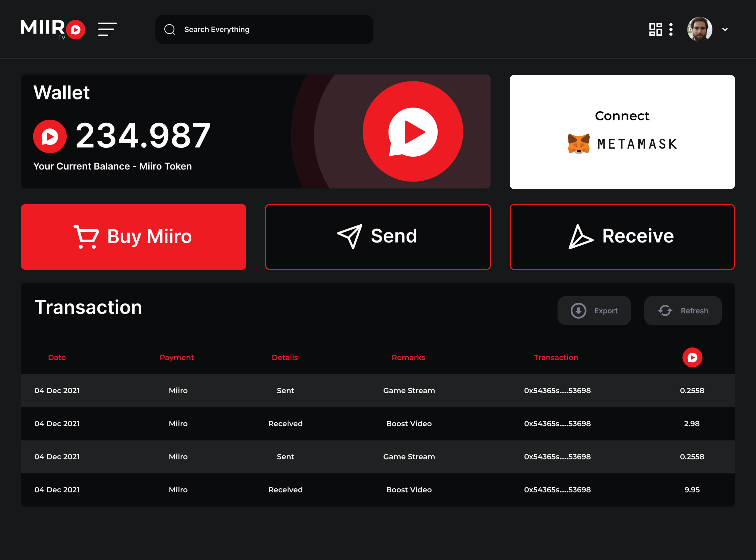Click the paper plane Send icon
This screenshot has height=560, width=756.
350,236
